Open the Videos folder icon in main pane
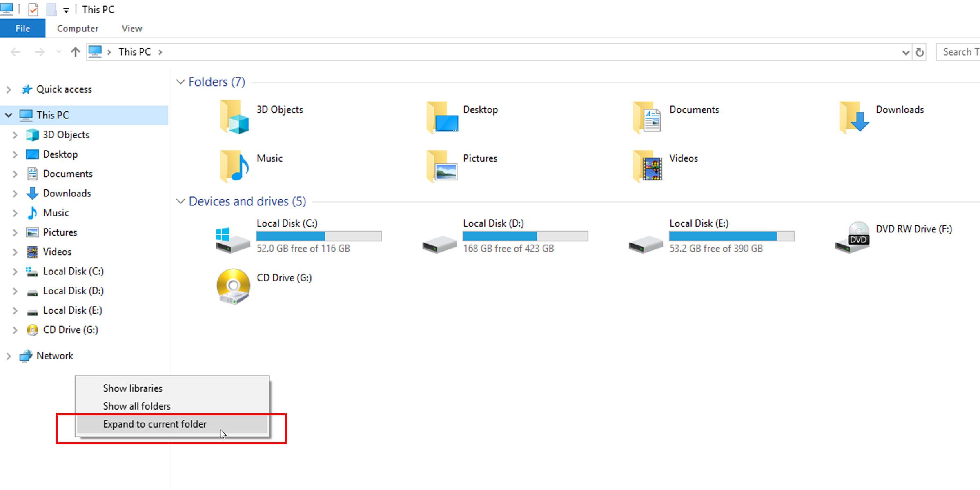980x490 pixels. point(648,166)
